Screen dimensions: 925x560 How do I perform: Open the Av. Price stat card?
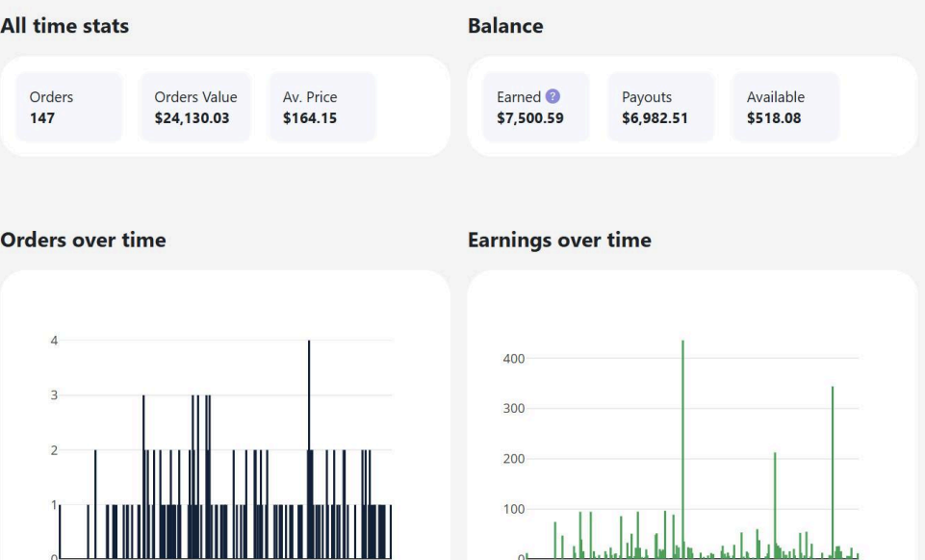tap(322, 107)
